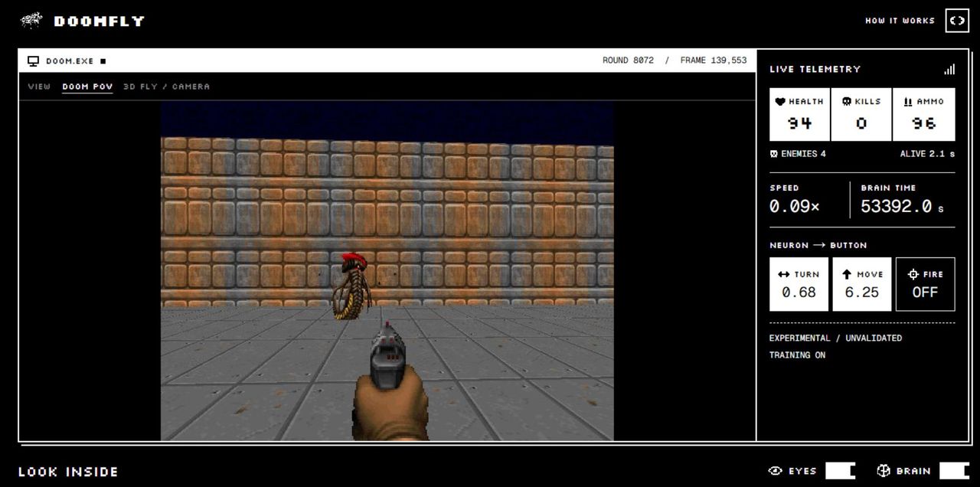Select the DOOM POV view tab

point(87,87)
